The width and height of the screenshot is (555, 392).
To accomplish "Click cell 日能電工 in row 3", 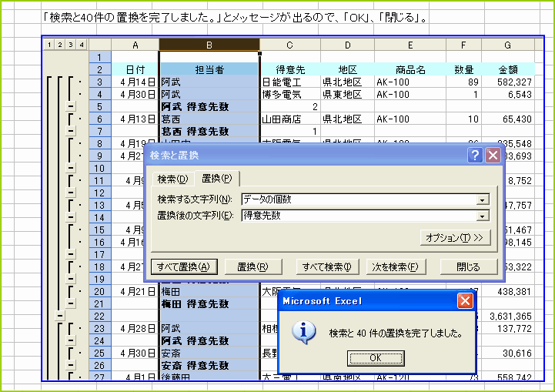I will (x=290, y=82).
